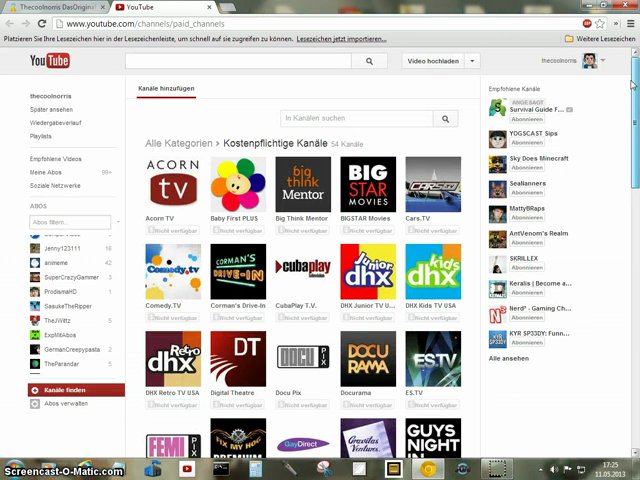Click the 'Alle ansehen' link
This screenshot has width=640, height=480.
[508, 357]
